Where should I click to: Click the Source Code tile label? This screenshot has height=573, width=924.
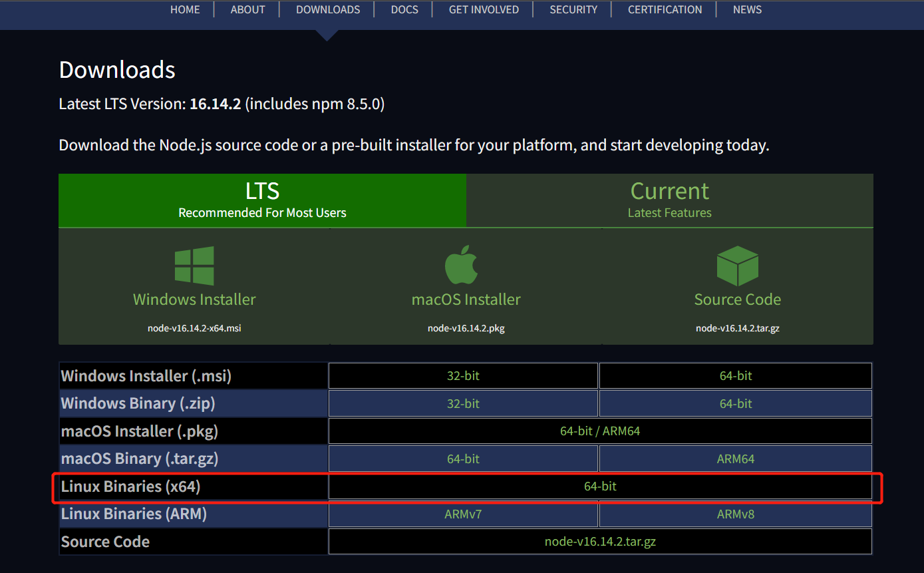(x=738, y=299)
